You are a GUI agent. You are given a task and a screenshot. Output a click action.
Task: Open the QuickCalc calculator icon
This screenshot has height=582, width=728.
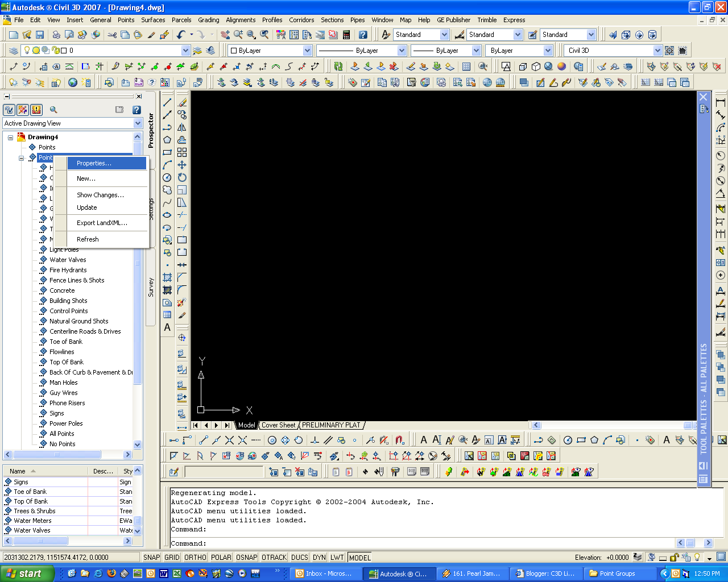pyautogui.click(x=346, y=35)
